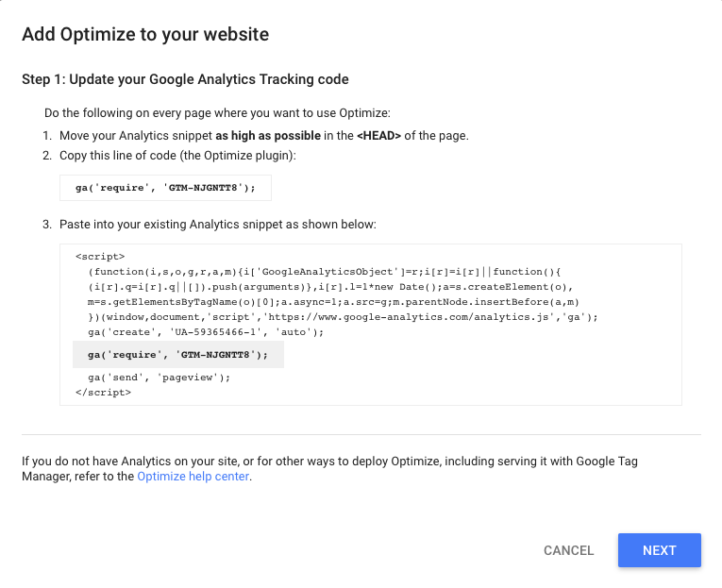Open the Optimize help center link
Viewport: 722px width, 588px height.
[193, 477]
